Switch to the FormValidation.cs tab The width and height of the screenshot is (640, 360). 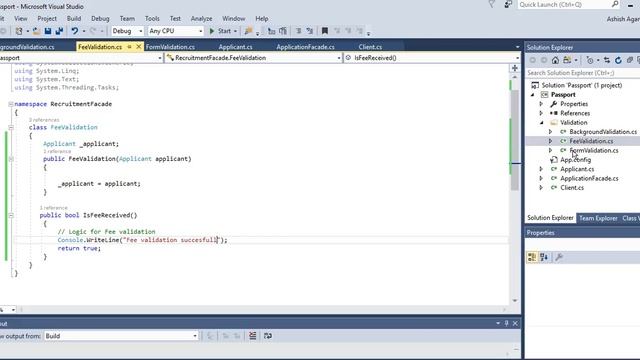pos(170,47)
